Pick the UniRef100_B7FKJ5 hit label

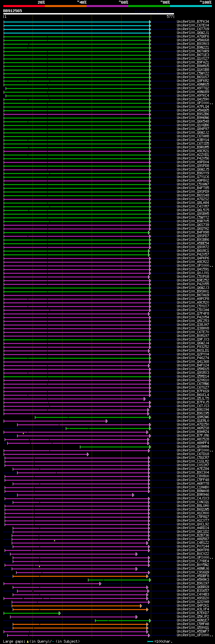[x=193, y=402]
